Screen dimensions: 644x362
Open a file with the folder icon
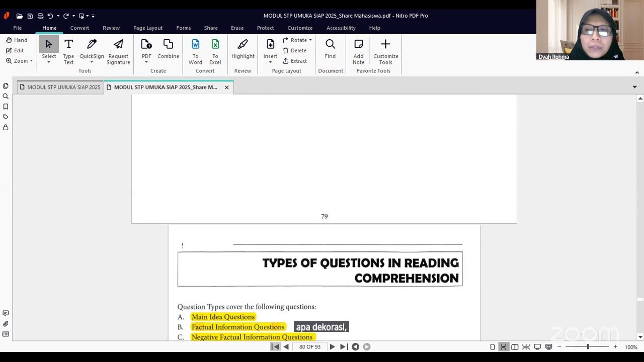(20, 16)
